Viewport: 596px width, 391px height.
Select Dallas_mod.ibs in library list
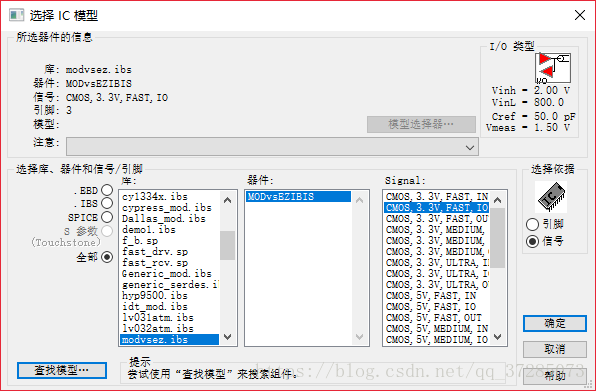(170, 218)
